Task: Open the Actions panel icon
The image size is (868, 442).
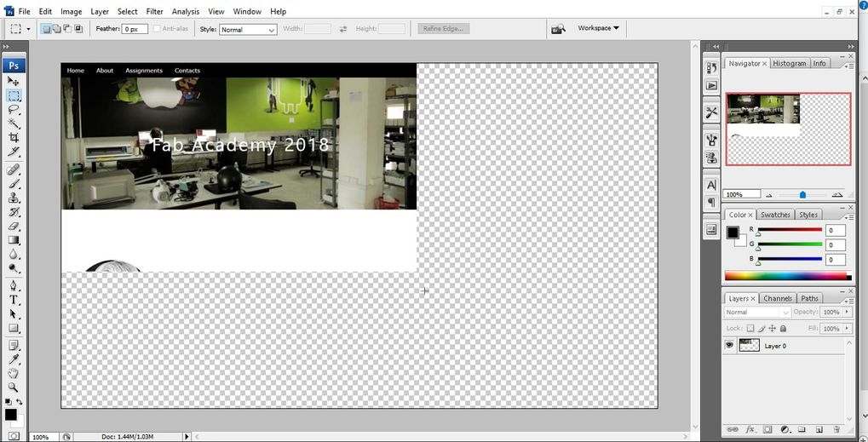Action: pos(712,86)
